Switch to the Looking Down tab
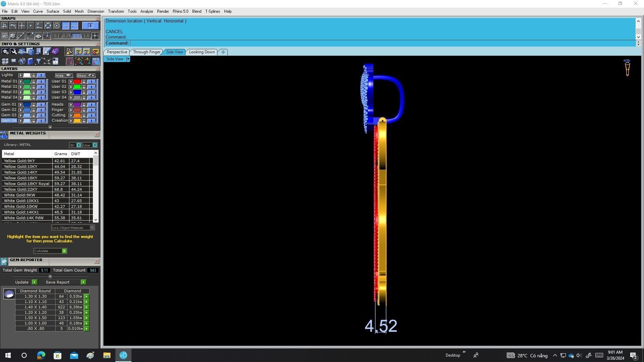Image resolution: width=644 pixels, height=362 pixels. 202,52
